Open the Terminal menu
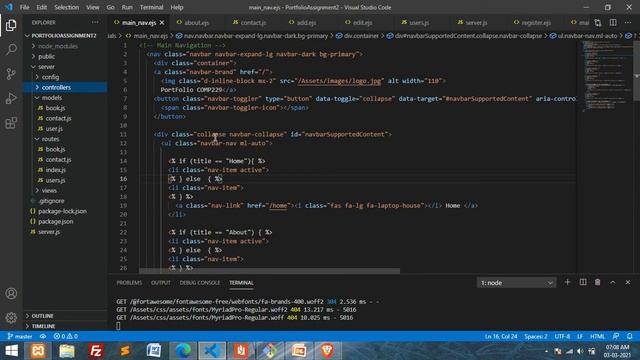Viewport: 640px width, 360px height. click(x=151, y=7)
